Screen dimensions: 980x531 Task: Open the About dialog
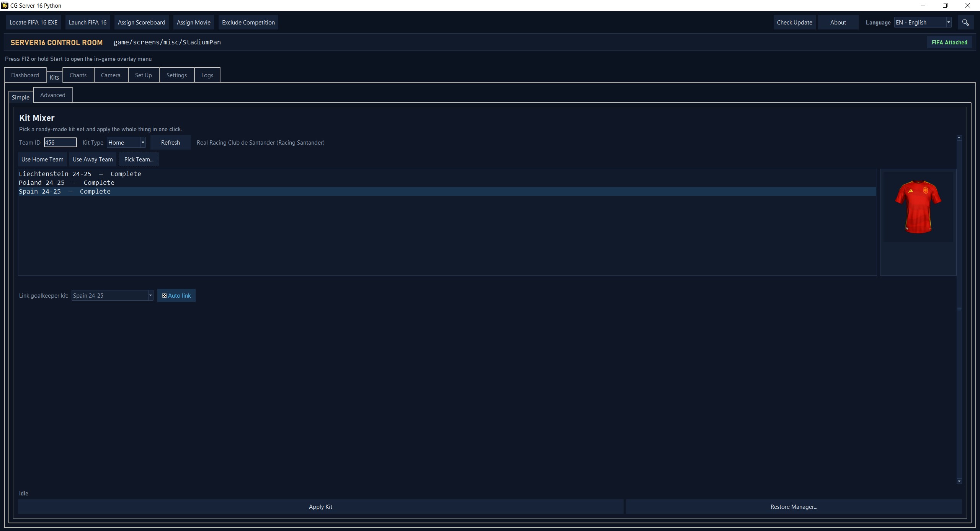(x=838, y=23)
